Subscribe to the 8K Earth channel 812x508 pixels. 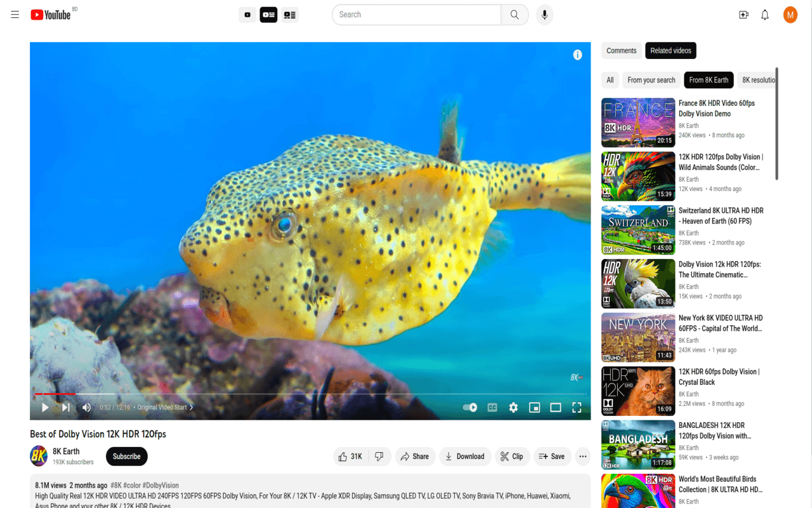click(x=126, y=456)
